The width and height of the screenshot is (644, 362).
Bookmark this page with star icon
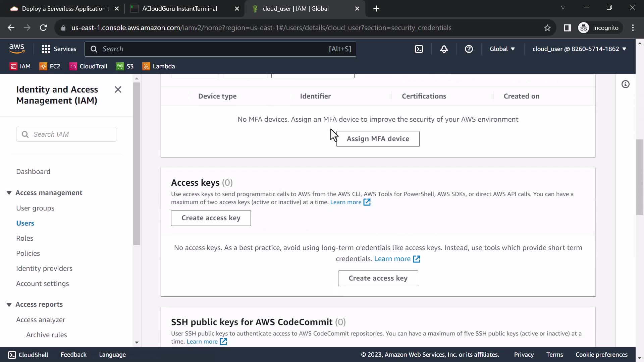click(x=547, y=28)
